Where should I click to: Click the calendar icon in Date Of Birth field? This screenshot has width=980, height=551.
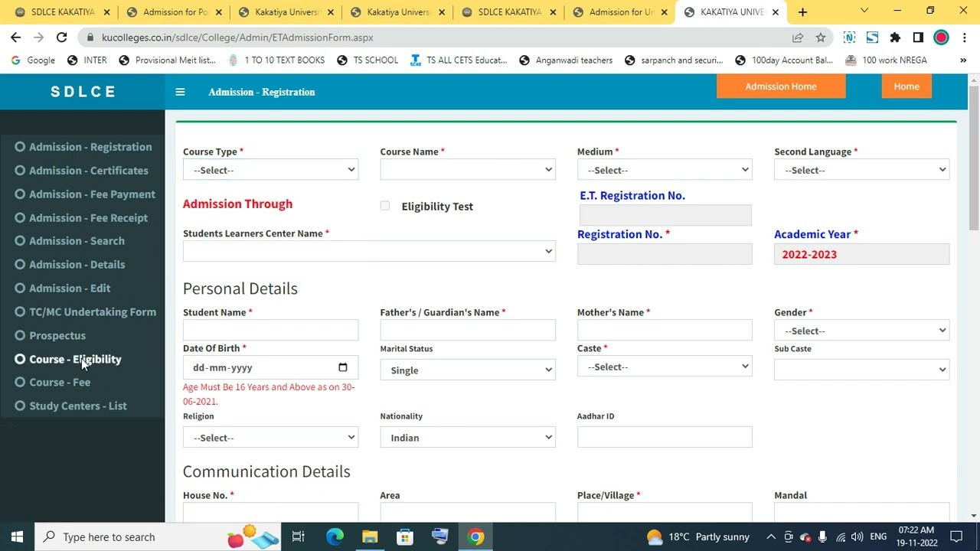coord(342,367)
